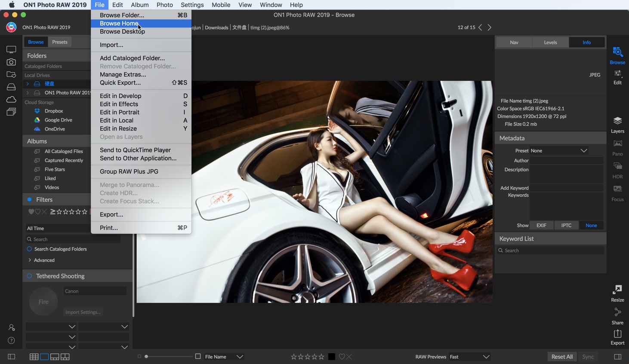Toggle the Filters enable circle
This screenshot has height=364, width=629.
pyautogui.click(x=29, y=199)
